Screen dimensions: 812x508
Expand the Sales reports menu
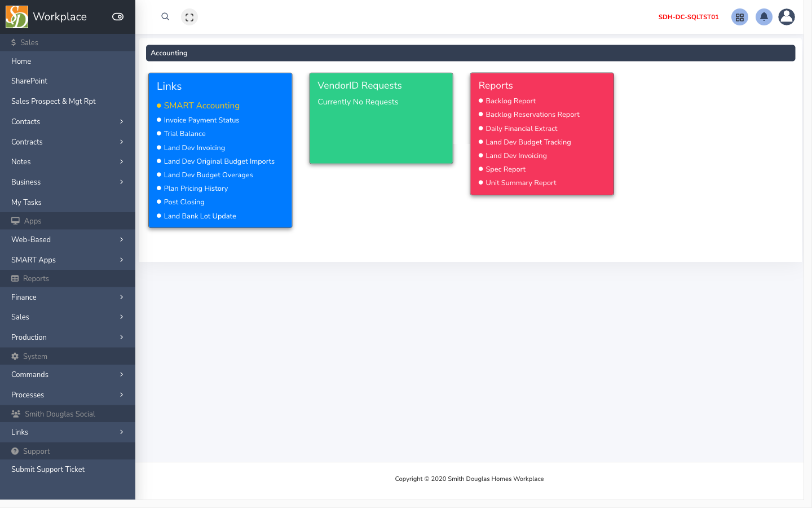coord(68,317)
